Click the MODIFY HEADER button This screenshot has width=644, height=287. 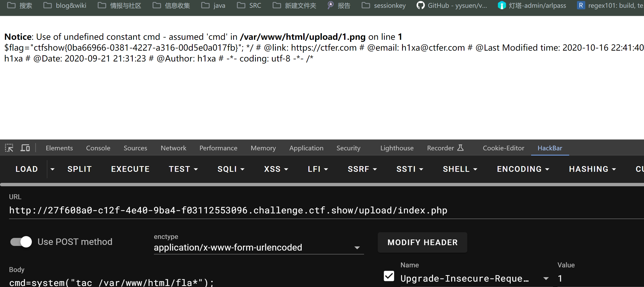(423, 242)
